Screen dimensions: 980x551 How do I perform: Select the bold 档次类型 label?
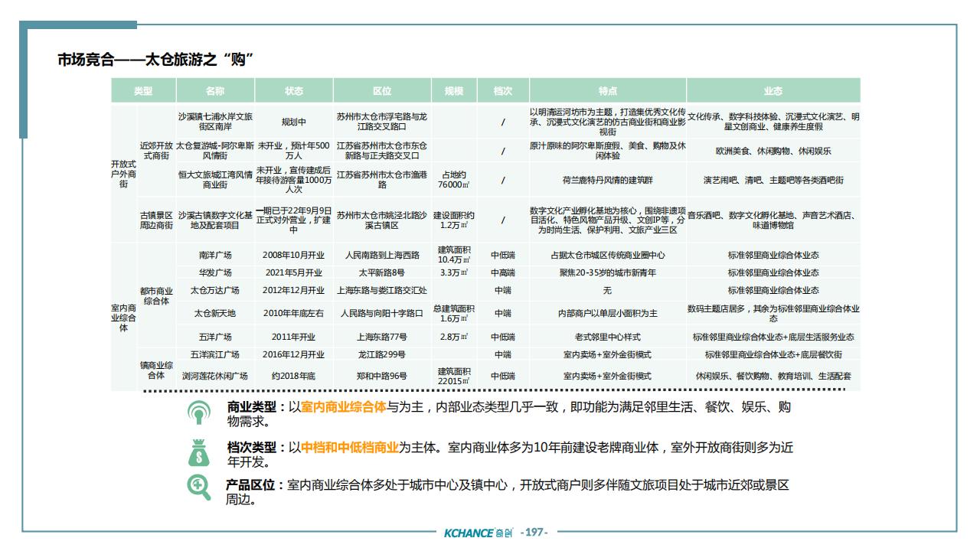click(x=251, y=448)
